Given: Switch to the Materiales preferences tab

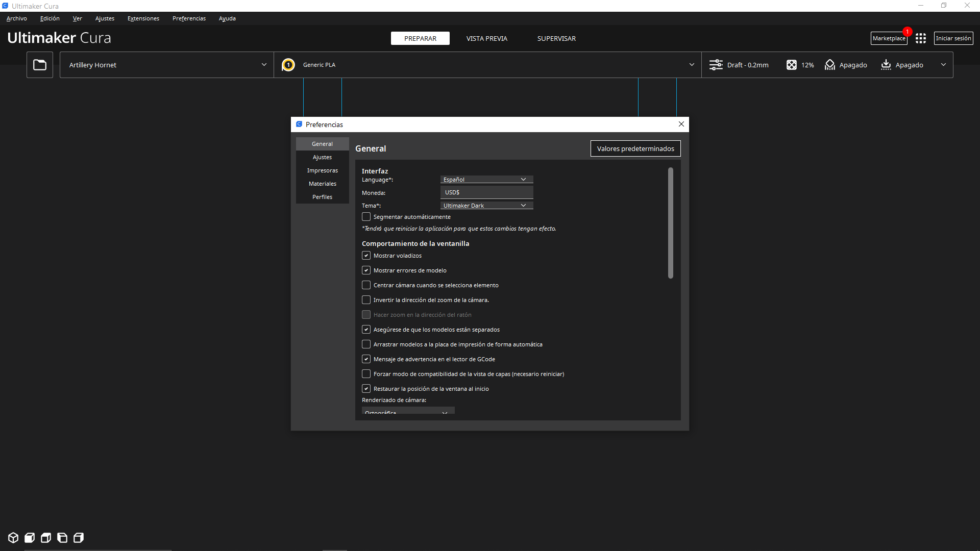Looking at the screenshot, I should click(322, 184).
